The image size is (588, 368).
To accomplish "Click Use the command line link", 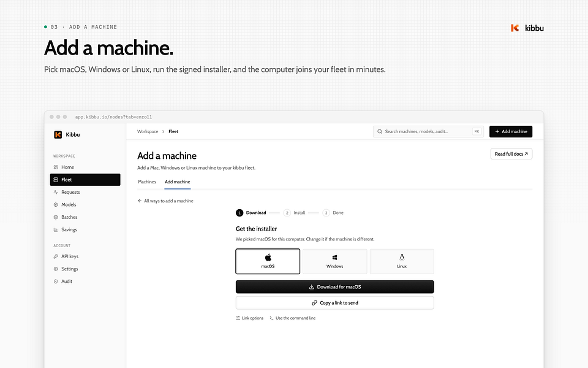I will tap(293, 318).
